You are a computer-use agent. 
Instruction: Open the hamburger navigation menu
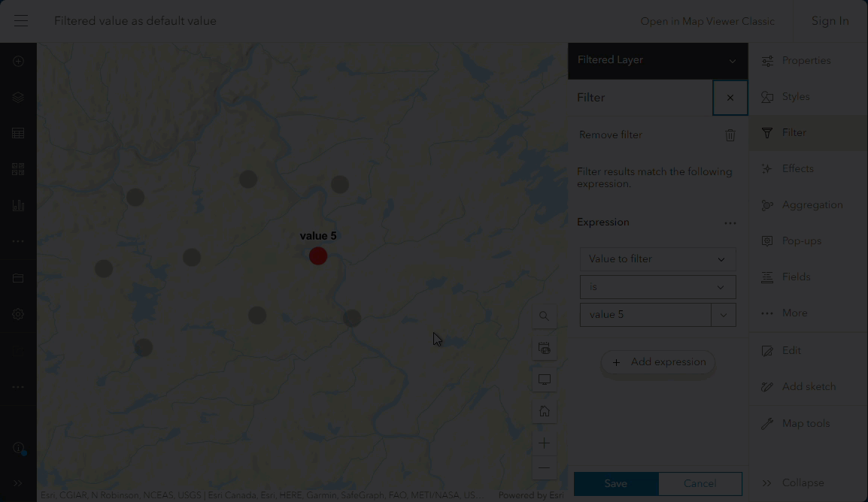[20, 20]
